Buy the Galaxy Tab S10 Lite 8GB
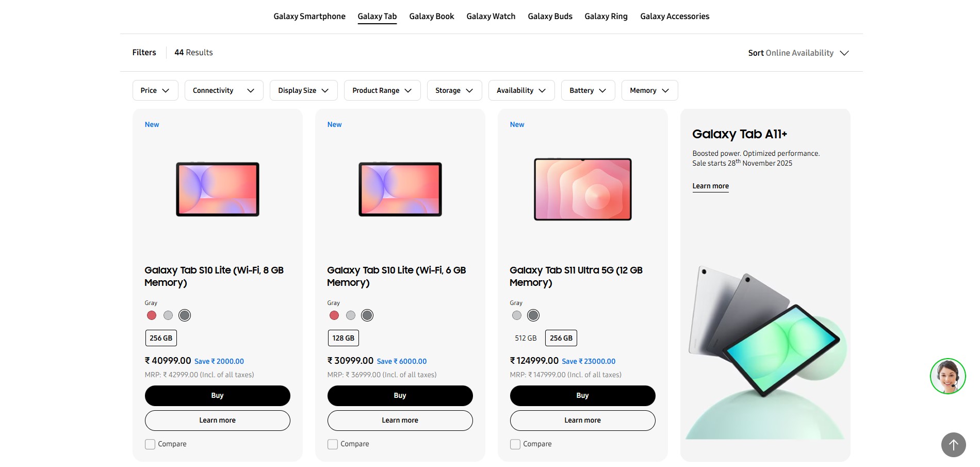Viewport: 980px width, 467px height. (x=217, y=395)
